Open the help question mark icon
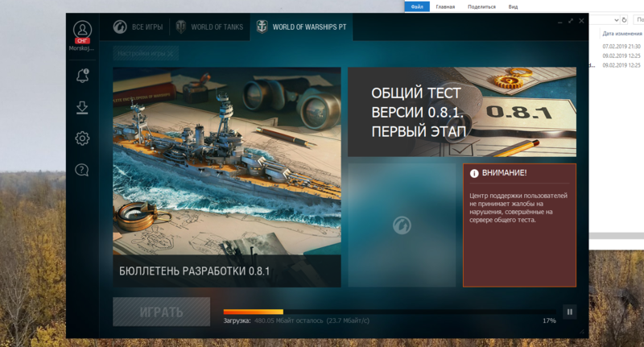 [x=82, y=170]
